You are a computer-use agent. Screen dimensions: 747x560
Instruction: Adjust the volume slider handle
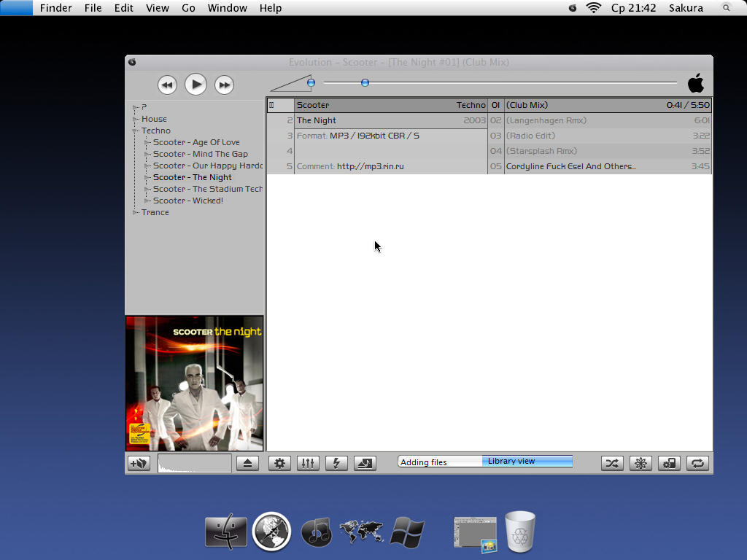(311, 82)
